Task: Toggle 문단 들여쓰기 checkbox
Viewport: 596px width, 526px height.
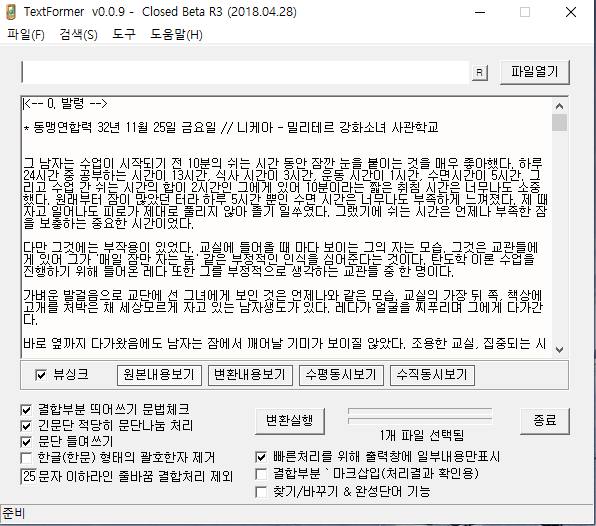Action: coord(26,442)
